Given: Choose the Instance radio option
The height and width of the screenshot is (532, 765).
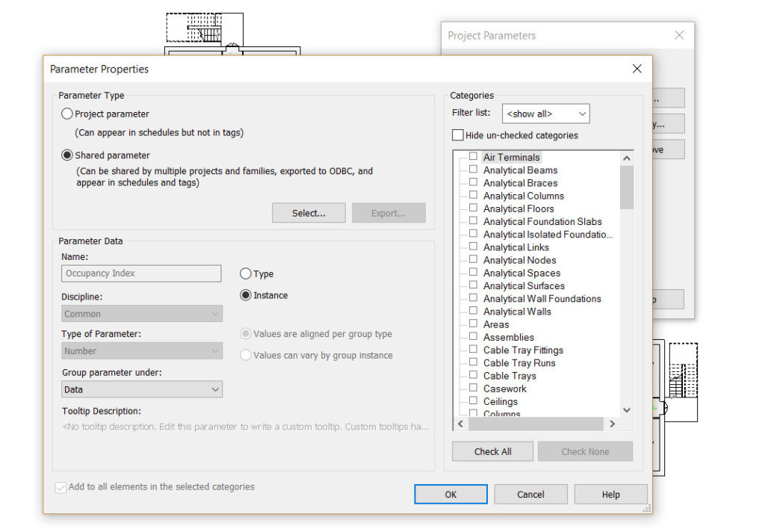Looking at the screenshot, I should click(245, 295).
